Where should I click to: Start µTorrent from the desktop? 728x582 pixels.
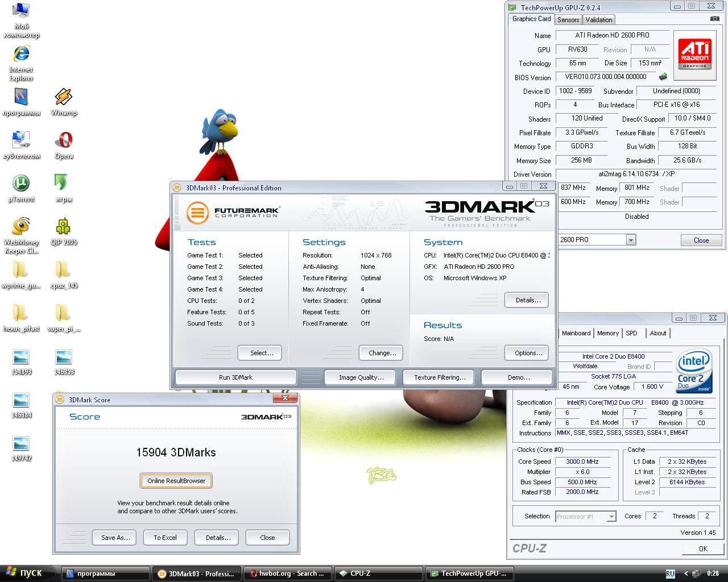(x=22, y=189)
